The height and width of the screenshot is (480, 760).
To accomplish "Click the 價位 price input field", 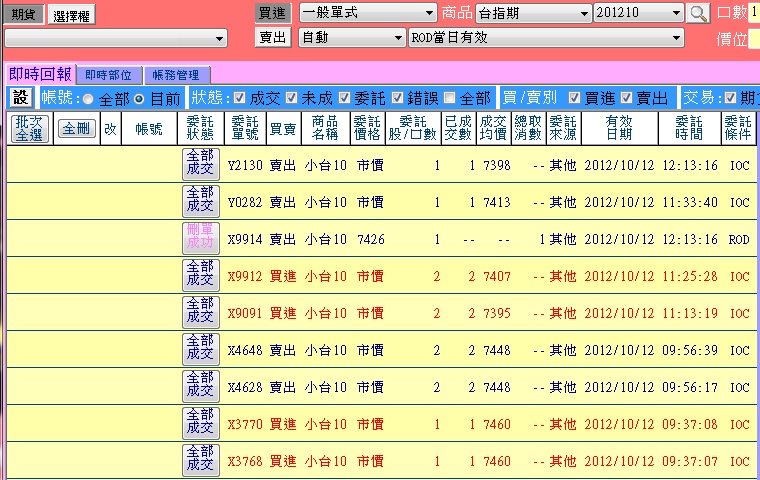I will tap(754, 39).
